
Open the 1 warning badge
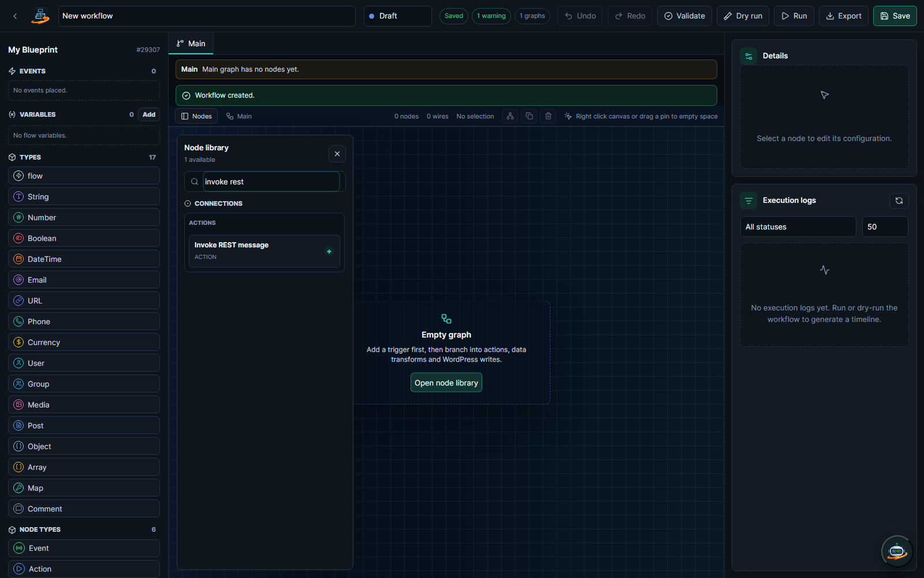(x=491, y=16)
